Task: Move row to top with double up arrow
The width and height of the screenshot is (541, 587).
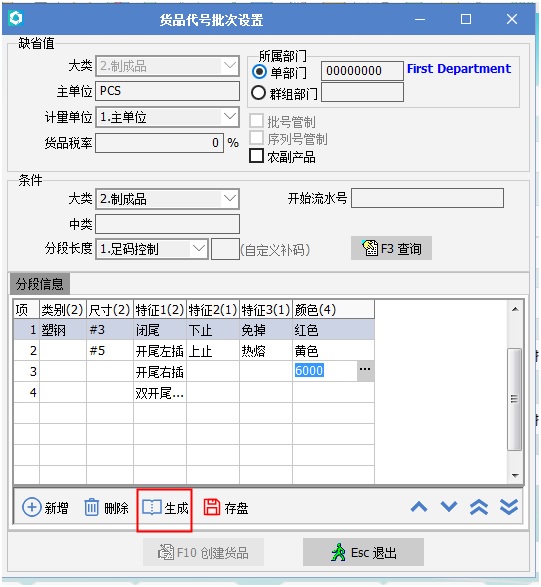Action: (479, 508)
